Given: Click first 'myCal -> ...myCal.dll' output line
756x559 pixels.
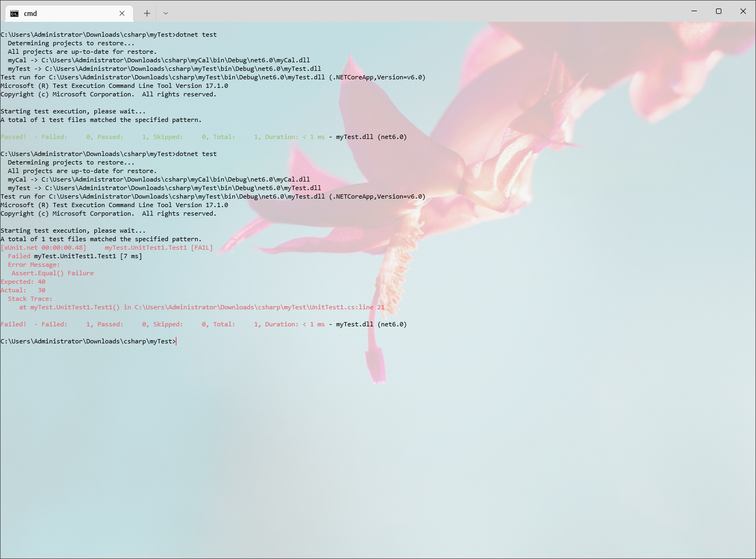Looking at the screenshot, I should coord(159,60).
